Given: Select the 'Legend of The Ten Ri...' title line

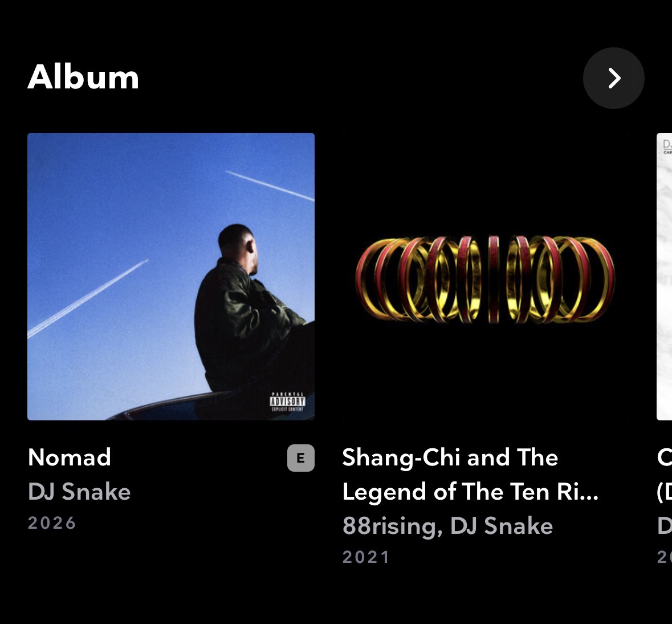Looking at the screenshot, I should [x=470, y=492].
